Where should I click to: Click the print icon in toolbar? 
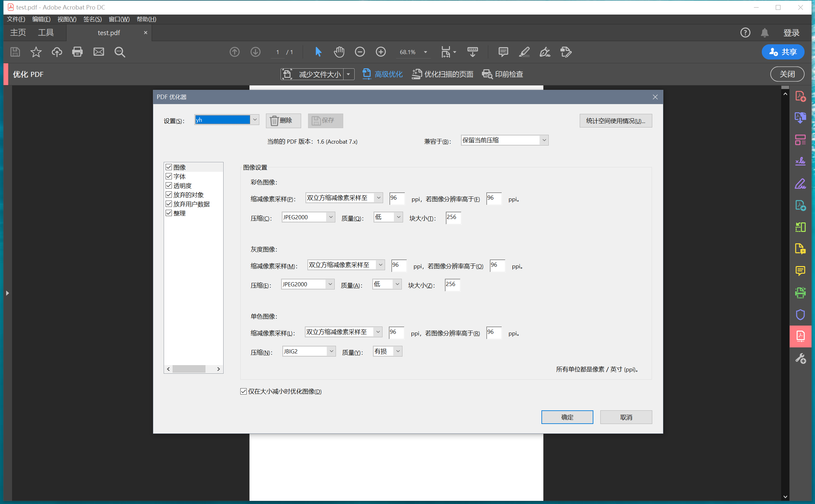click(x=77, y=52)
